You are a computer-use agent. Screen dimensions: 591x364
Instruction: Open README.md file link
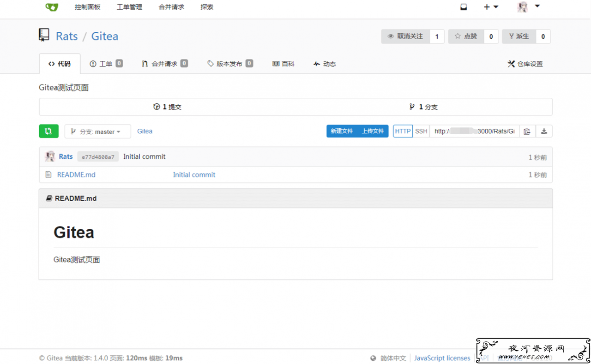[x=76, y=174]
